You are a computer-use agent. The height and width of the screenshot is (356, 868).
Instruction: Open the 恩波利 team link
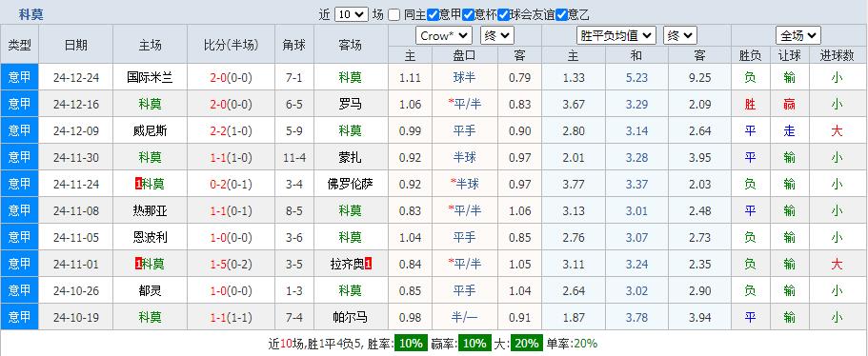tap(150, 237)
